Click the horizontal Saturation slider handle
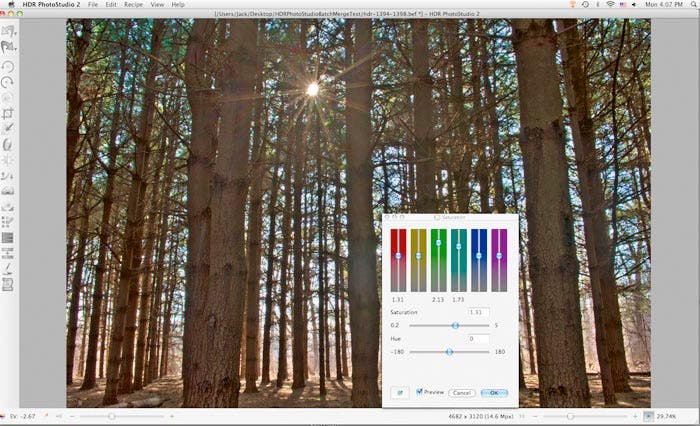The width and height of the screenshot is (700, 426). coord(455,325)
